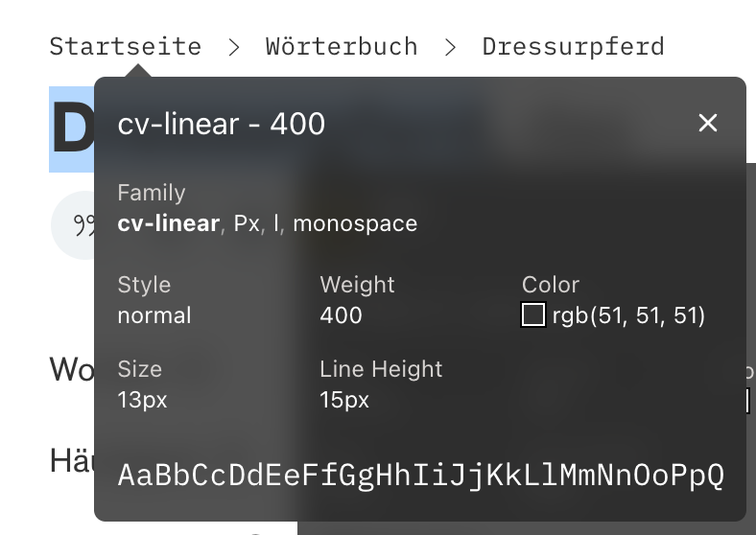Image resolution: width=756 pixels, height=535 pixels.
Task: Click the chevron after Wörterbuch
Action: coord(450,47)
